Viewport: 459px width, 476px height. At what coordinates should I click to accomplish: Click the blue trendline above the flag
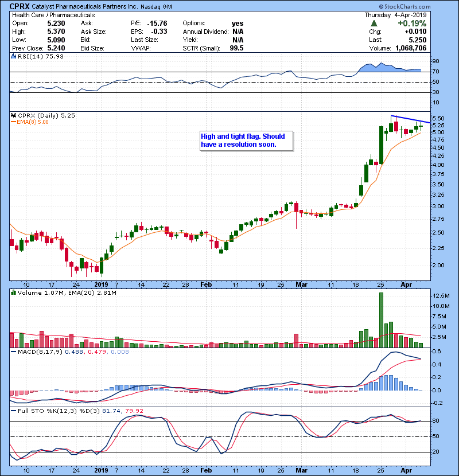(411, 119)
